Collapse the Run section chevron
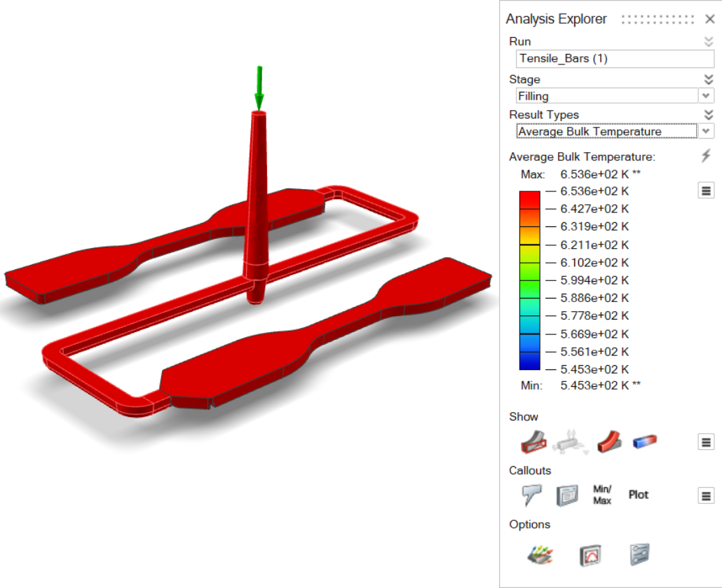Screen dimensions: 722x588 [709, 41]
